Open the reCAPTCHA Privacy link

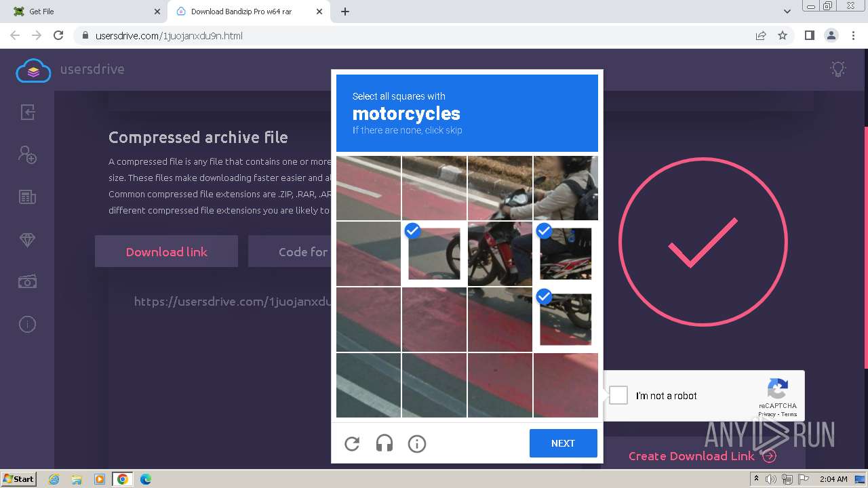coord(766,414)
